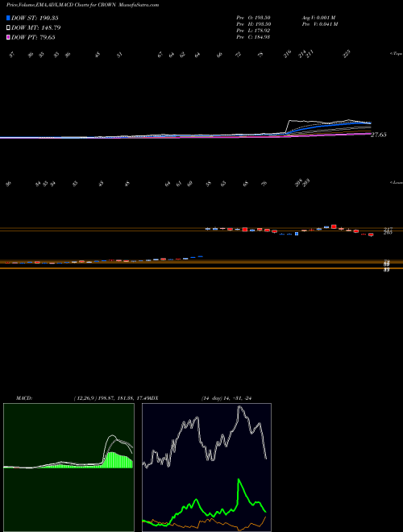Open the MACD histogram chart panel
Image resolution: width=403 pixels, height=532 pixels.
pyautogui.click(x=69, y=468)
